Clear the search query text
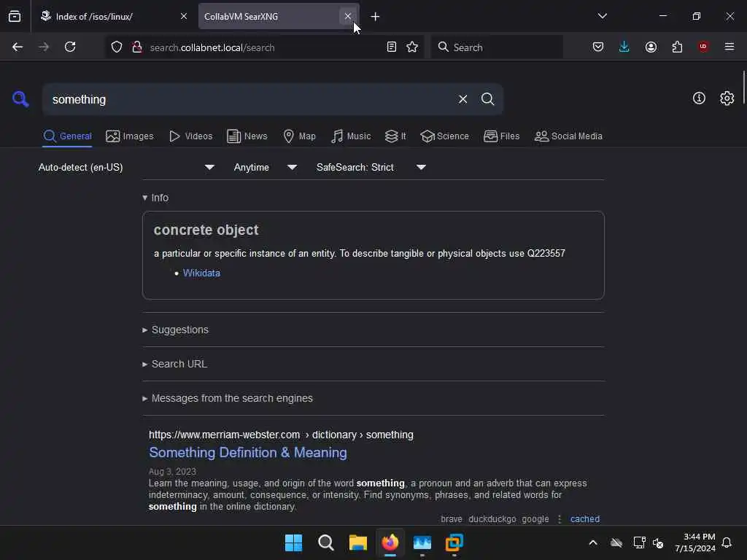 coord(462,99)
